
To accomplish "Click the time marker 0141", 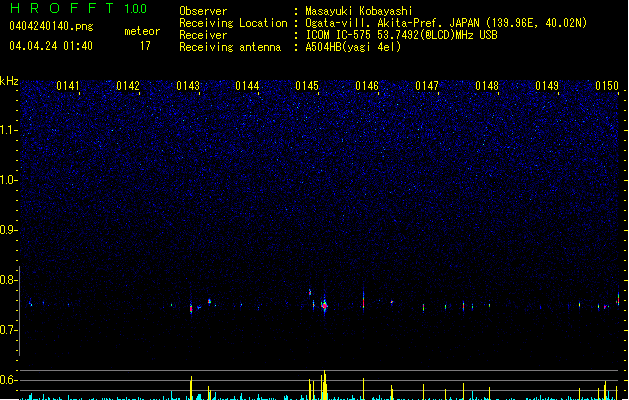I will click(68, 86).
